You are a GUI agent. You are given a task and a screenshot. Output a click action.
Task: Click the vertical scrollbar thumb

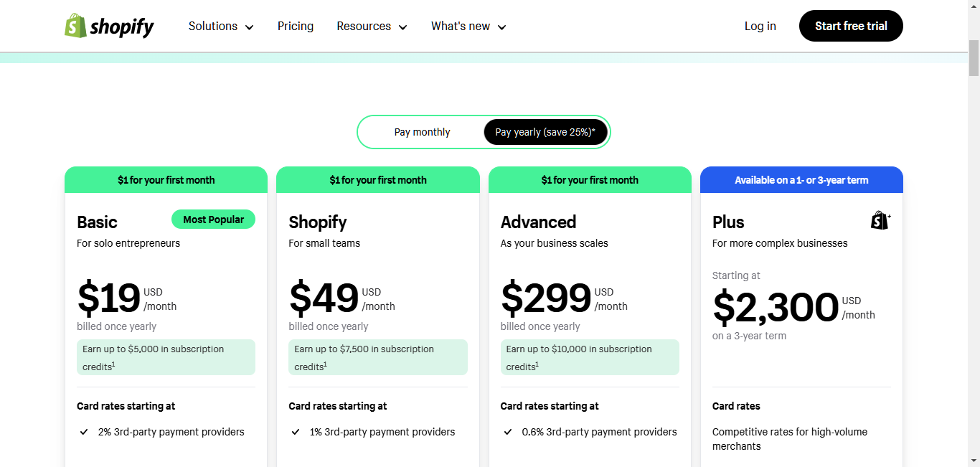(974, 57)
